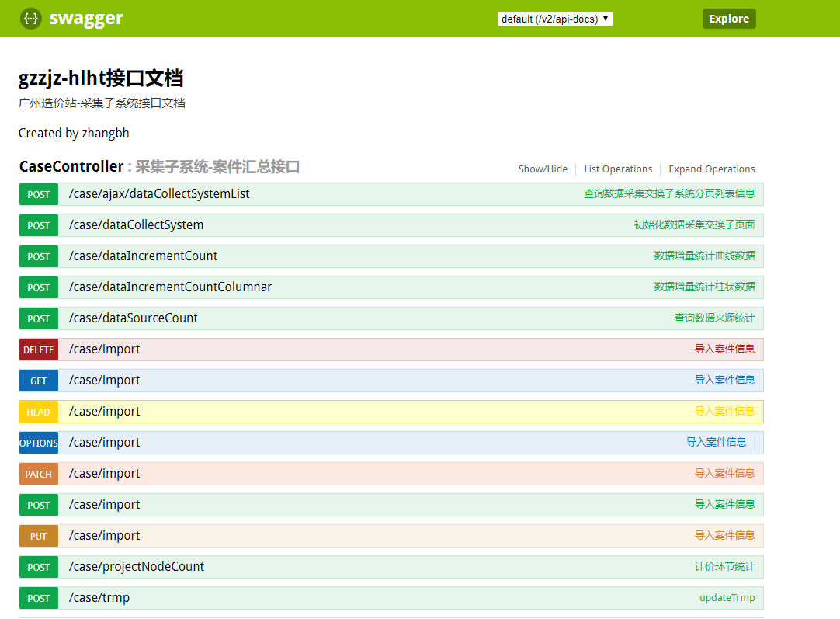
Task: Expand POST badge for /case/projectNodeCount
Action: (x=39, y=568)
